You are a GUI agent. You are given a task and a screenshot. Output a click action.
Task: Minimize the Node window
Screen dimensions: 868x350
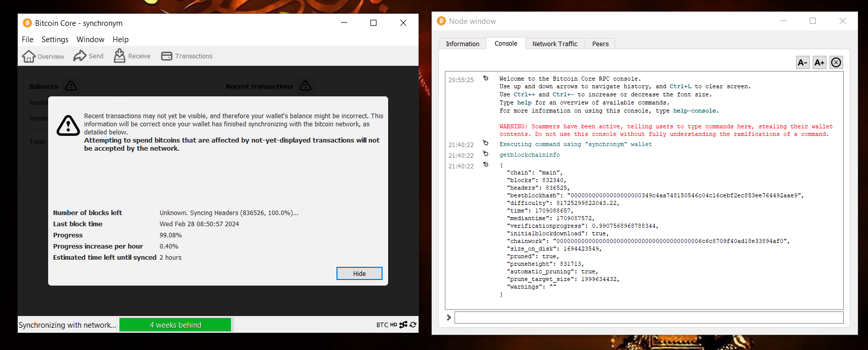click(x=783, y=21)
